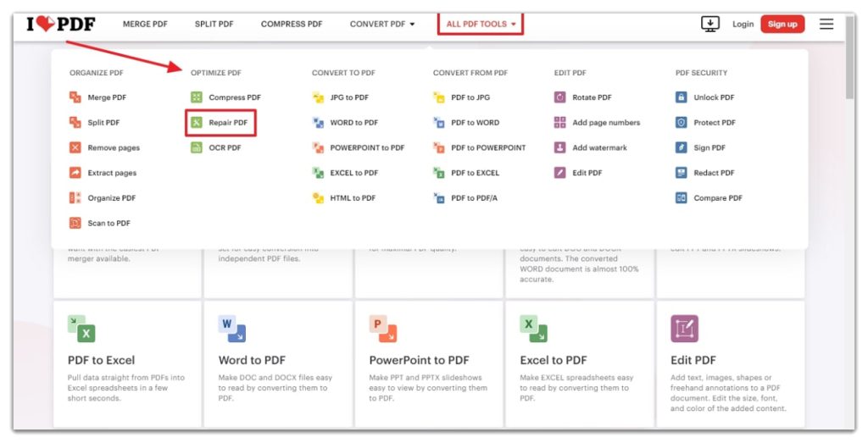This screenshot has width=868, height=443.
Task: Click the Repair PDF wrench icon
Action: click(197, 122)
